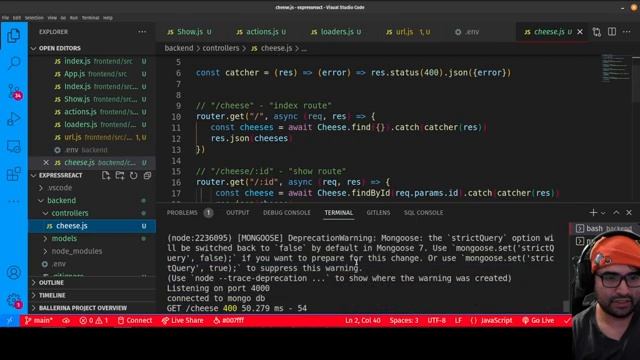The image size is (640, 360).
Task: Synchronize changes cloud icon in status bar
Action: click(66, 321)
